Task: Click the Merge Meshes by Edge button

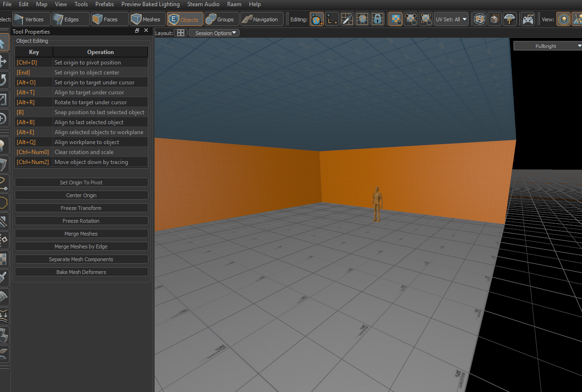Action: (81, 246)
